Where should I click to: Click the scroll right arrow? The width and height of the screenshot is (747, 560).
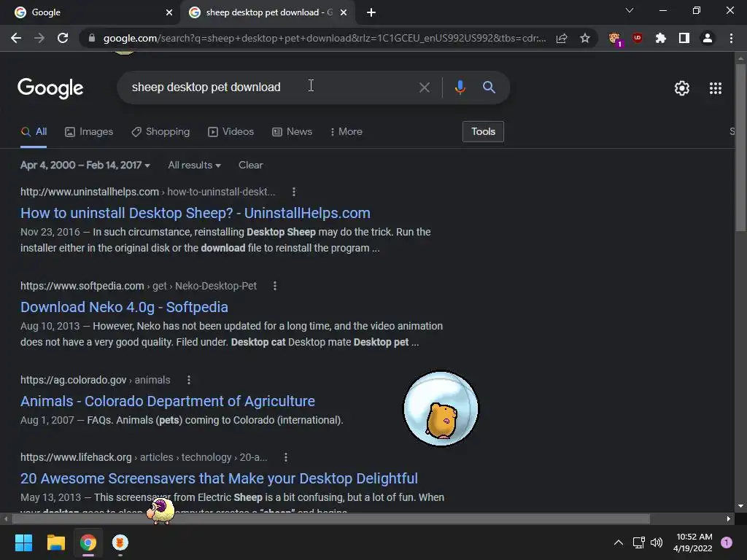[729, 518]
